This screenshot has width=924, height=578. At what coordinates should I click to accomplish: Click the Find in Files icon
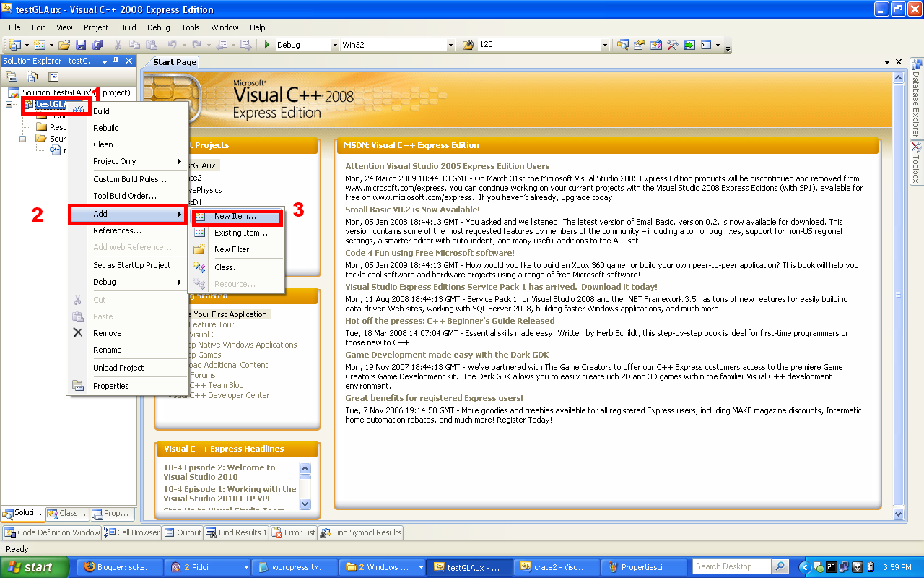468,45
